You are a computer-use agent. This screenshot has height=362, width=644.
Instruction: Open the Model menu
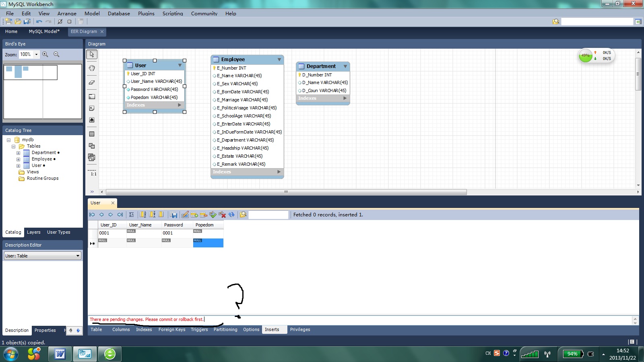click(92, 13)
